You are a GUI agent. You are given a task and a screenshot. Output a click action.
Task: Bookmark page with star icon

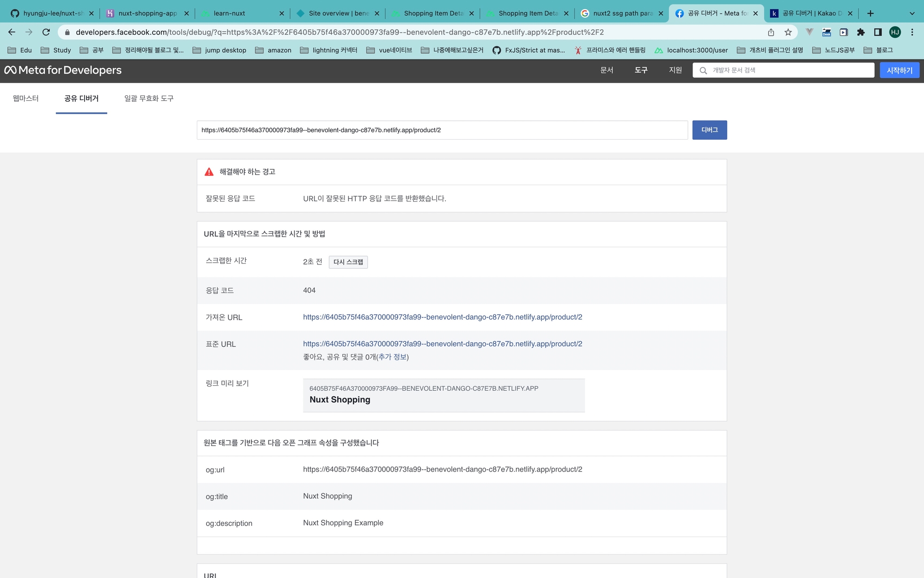pos(788,32)
